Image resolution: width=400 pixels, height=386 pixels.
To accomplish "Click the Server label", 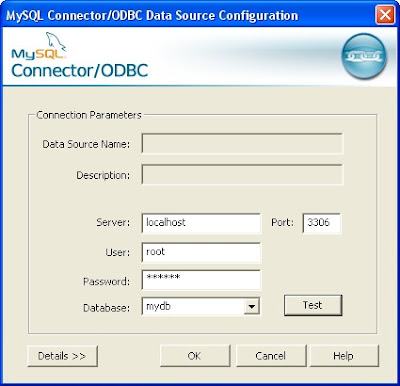I will coord(113,222).
